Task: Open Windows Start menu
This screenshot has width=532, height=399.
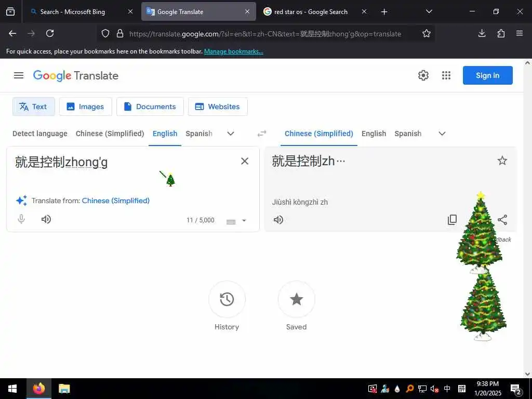Action: point(12,389)
